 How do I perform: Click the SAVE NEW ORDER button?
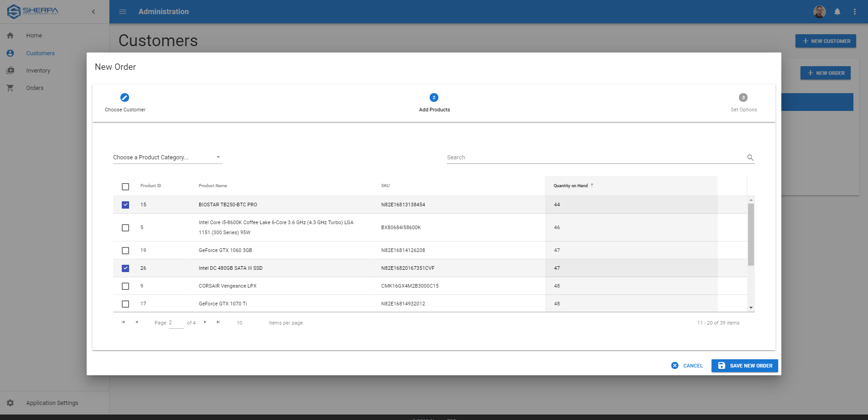click(x=744, y=366)
